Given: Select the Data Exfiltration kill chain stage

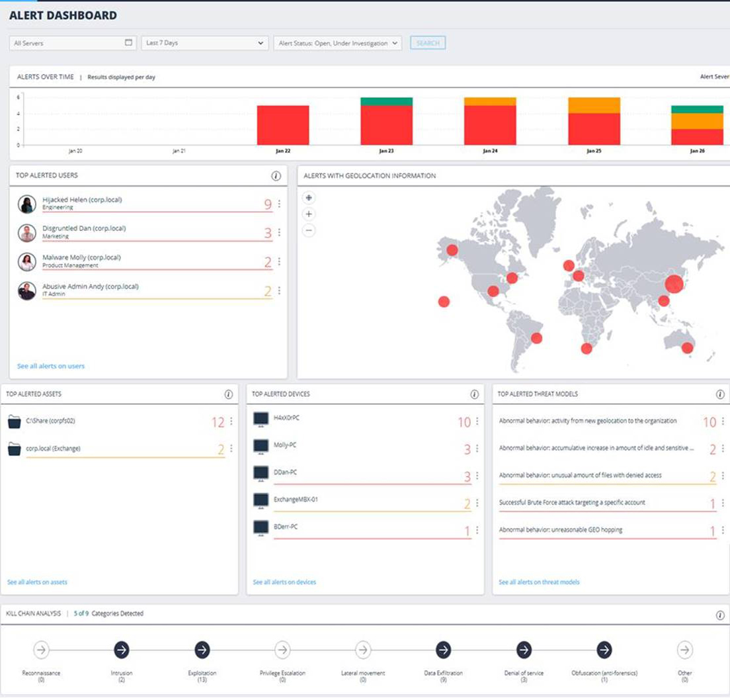Looking at the screenshot, I should (442, 650).
